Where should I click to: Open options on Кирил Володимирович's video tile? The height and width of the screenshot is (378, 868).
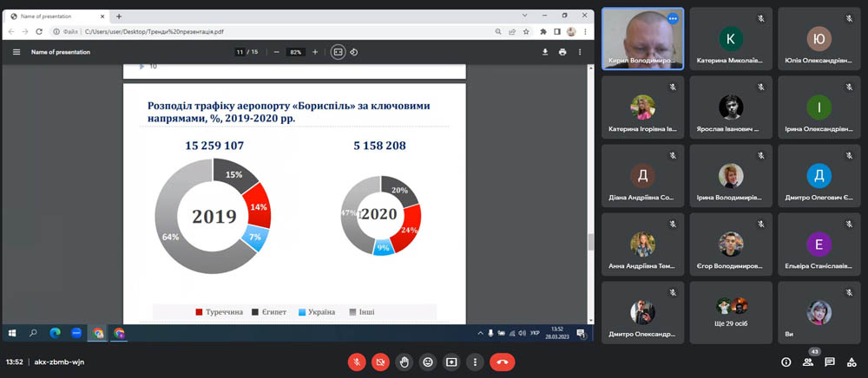point(672,18)
